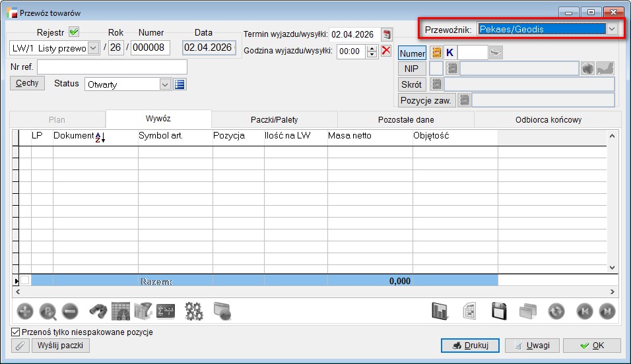Click the Wyślij paczki button
This screenshot has width=631, height=364.
(x=61, y=346)
